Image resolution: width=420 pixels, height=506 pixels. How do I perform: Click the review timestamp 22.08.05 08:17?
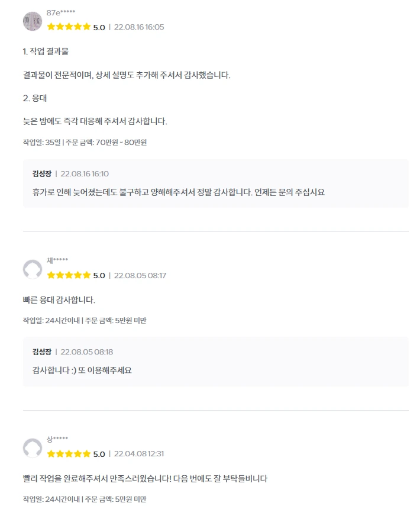coord(140,276)
